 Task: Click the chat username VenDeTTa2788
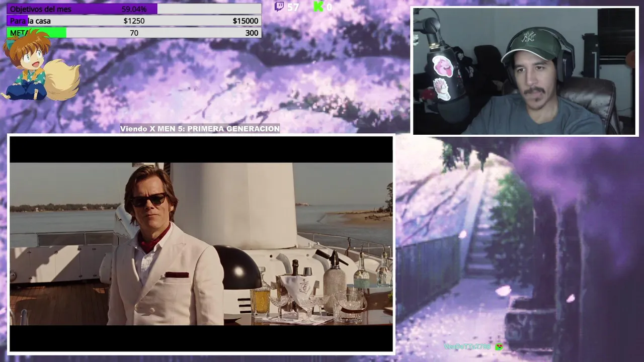pos(467,346)
